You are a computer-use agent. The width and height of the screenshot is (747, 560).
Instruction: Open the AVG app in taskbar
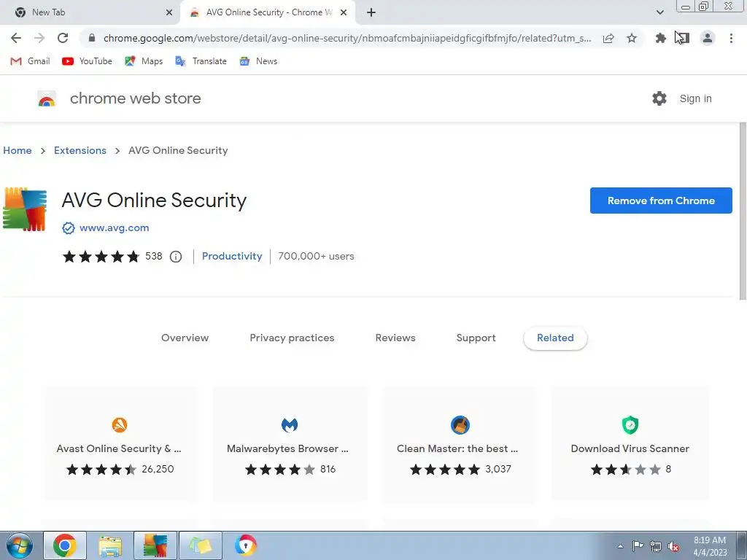point(155,545)
